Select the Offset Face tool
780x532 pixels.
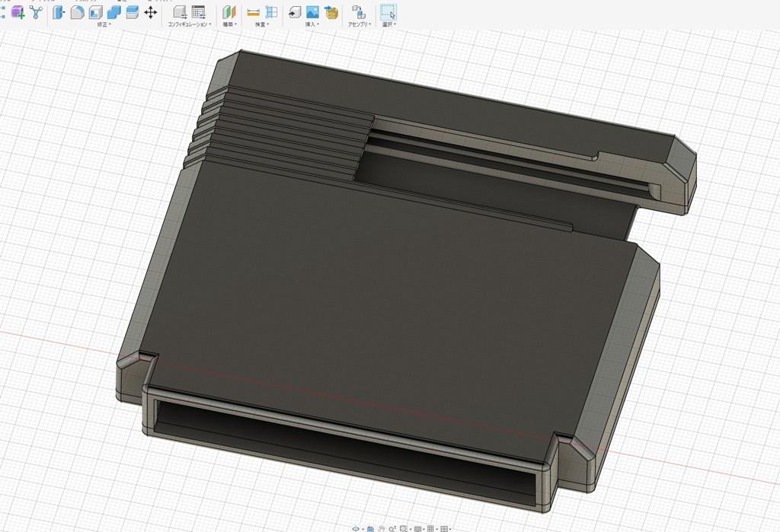pyautogui.click(x=132, y=12)
